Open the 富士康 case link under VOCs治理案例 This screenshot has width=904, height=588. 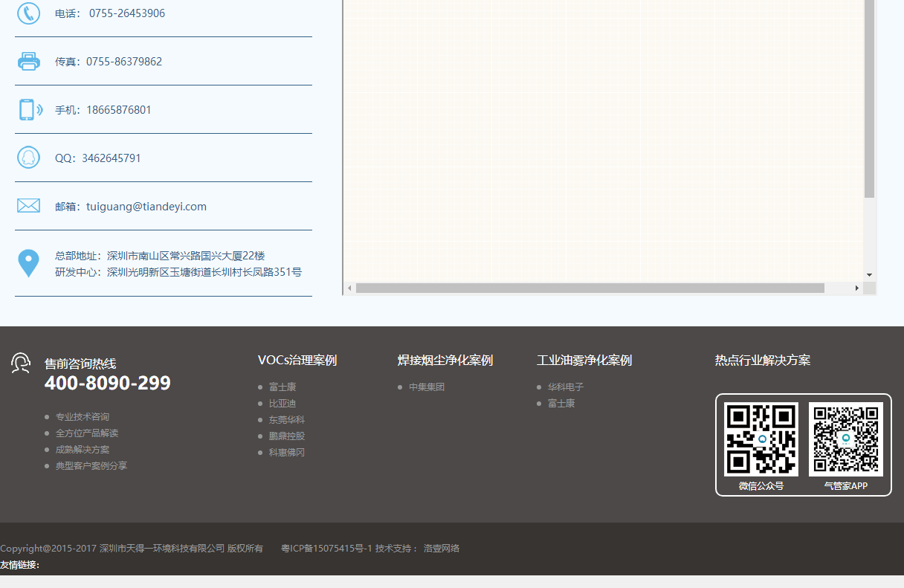pos(282,387)
